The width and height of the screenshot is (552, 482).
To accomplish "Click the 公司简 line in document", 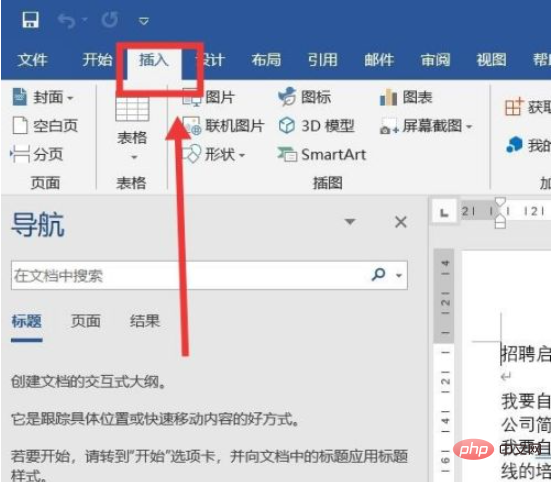I will (x=526, y=424).
